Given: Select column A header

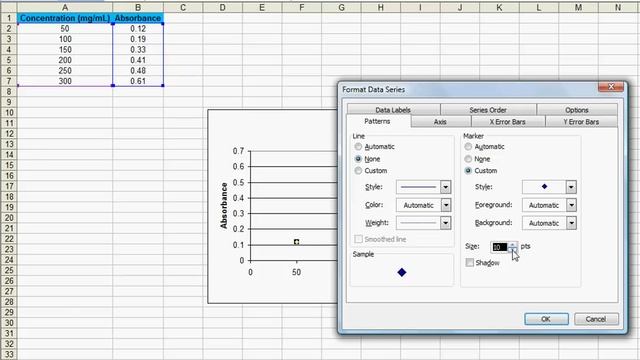Looking at the screenshot, I should click(x=65, y=8).
